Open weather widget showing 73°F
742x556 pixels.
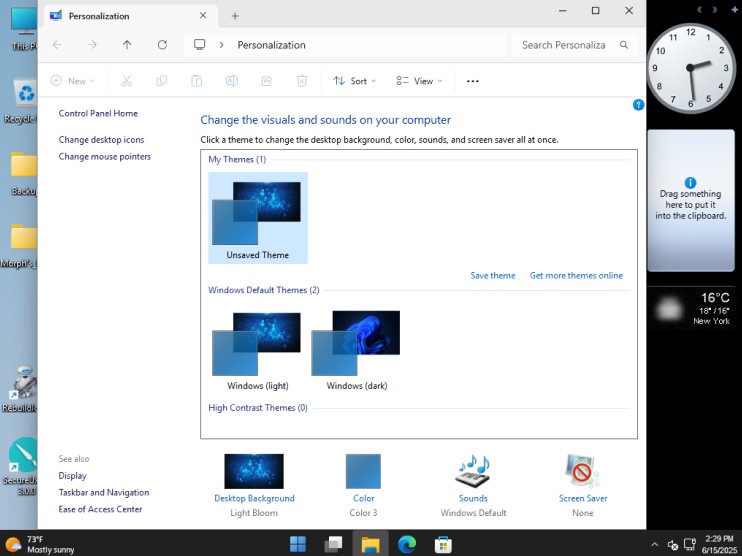[x=40, y=544]
